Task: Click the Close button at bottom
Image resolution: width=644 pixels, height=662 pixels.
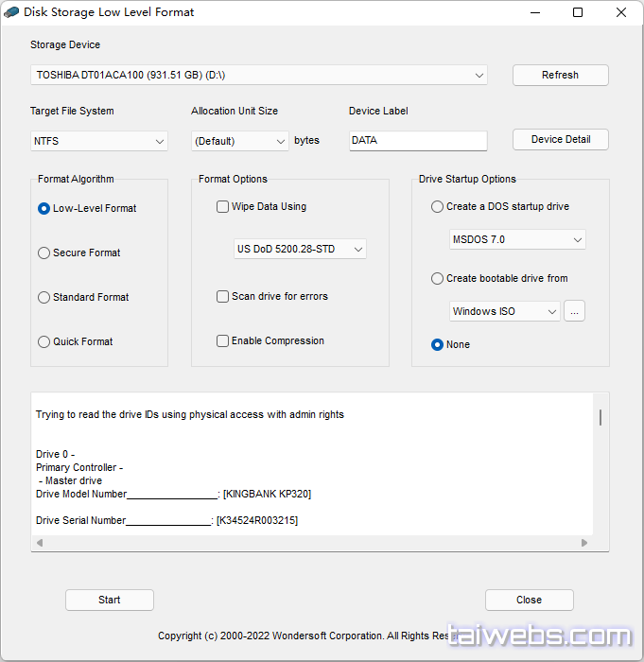Action: (529, 600)
